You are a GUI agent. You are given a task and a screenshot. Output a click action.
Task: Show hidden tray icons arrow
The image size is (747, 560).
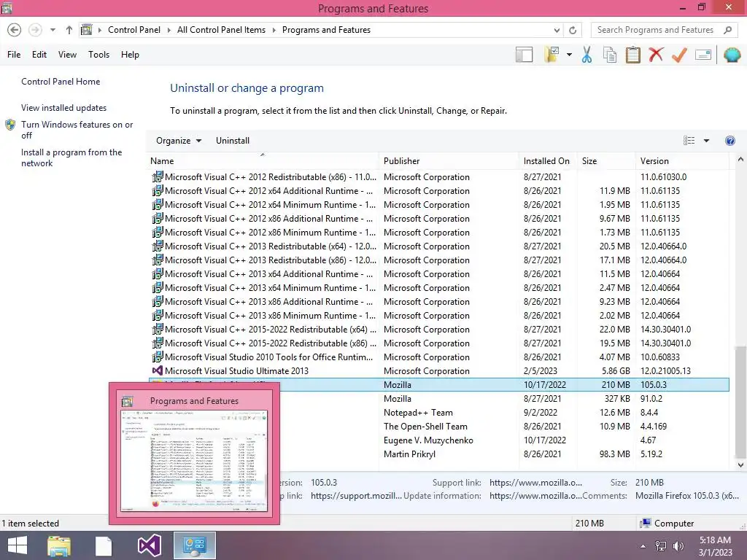pos(643,545)
